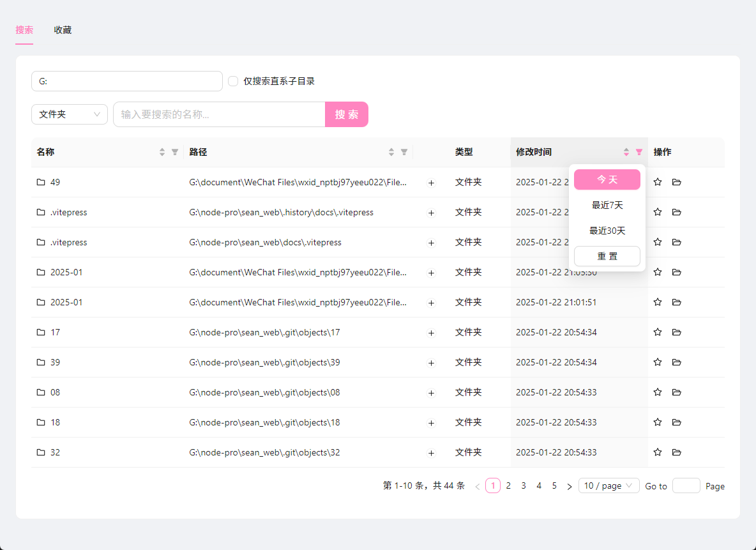
Task: Switch to the 收藏 tab
Action: point(63,30)
